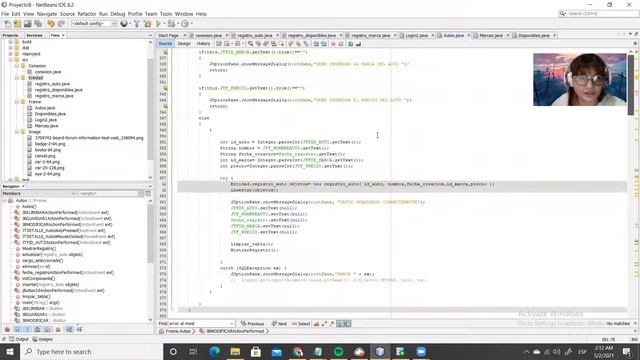Click the Windows search box
Image resolution: width=640 pixels, height=360 pixels.
tap(91, 351)
